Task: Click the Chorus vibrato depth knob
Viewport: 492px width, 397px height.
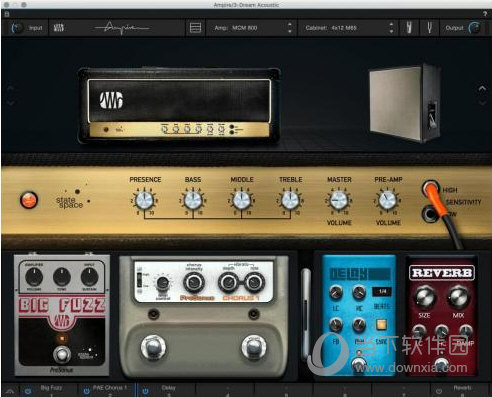Action: click(228, 283)
